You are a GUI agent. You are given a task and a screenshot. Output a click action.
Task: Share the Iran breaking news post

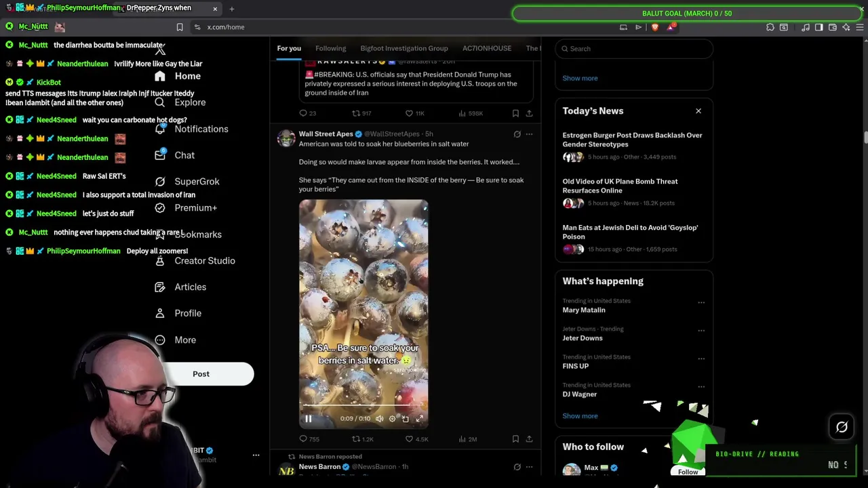pyautogui.click(x=529, y=113)
